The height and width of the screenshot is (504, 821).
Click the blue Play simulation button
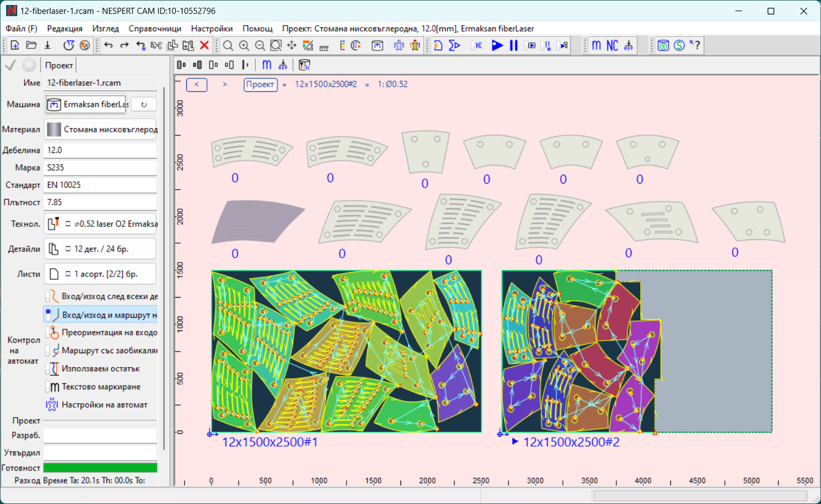[x=497, y=46]
